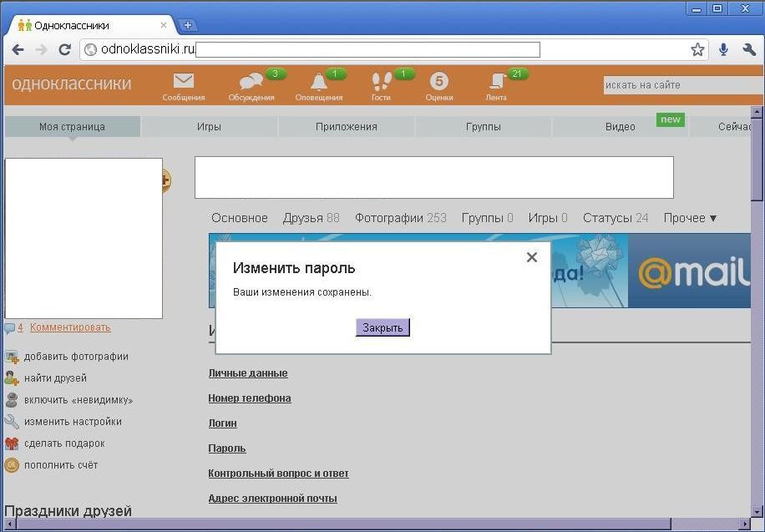Click the Праздники друзей heading
This screenshot has height=532, width=765.
pos(68,511)
